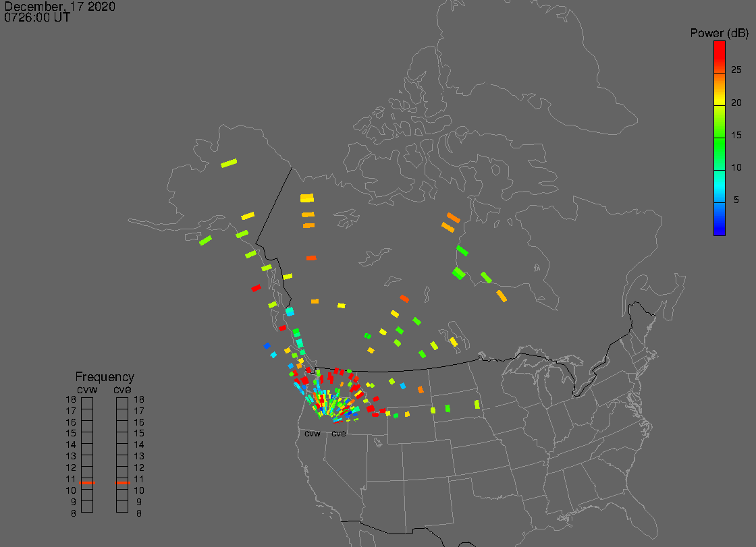Click the 12 label beside the cve bar

point(139,467)
